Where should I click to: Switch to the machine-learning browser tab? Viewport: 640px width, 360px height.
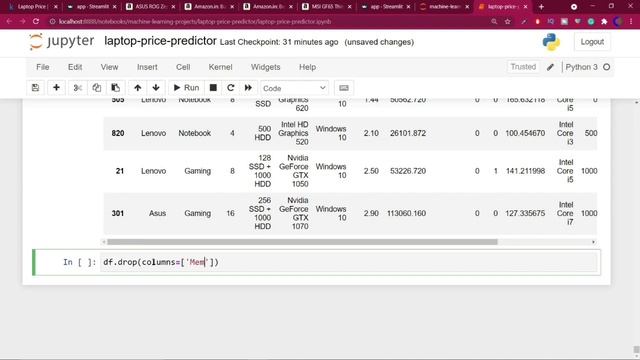444,7
